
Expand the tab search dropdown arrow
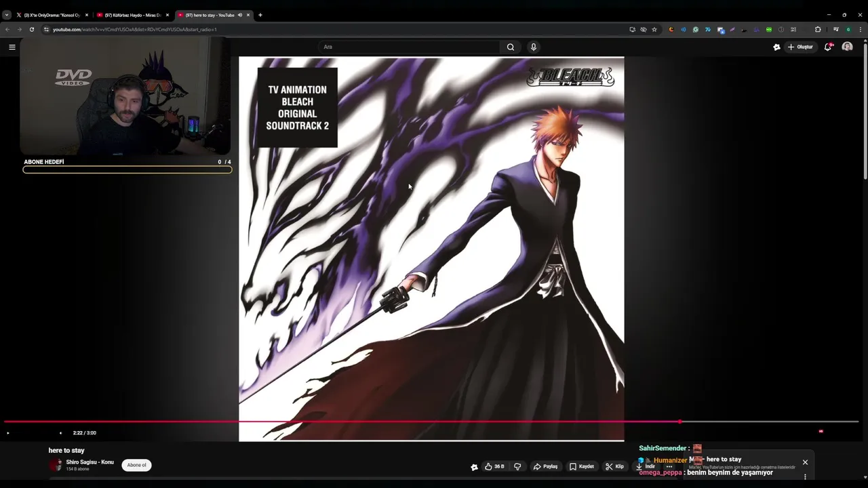(7, 15)
